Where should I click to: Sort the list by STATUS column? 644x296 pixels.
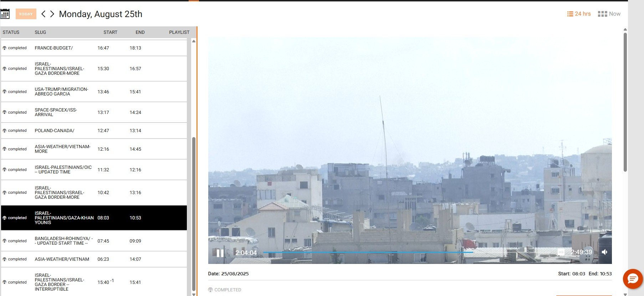tap(11, 32)
